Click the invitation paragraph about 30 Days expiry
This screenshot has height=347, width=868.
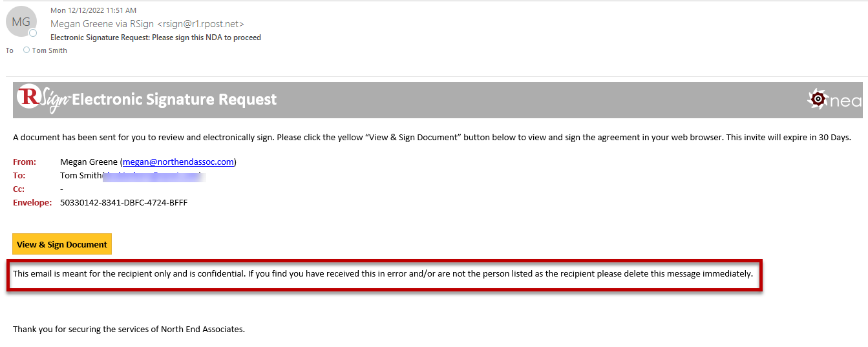432,137
